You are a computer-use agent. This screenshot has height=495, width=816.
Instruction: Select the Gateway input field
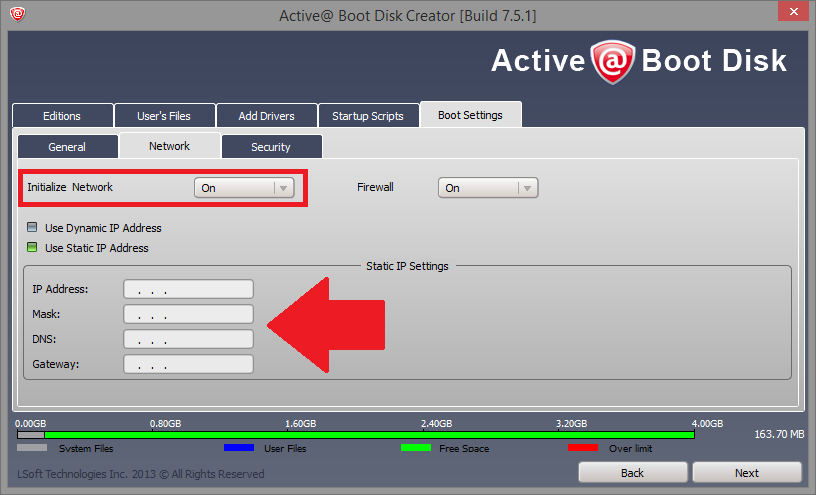click(x=188, y=364)
